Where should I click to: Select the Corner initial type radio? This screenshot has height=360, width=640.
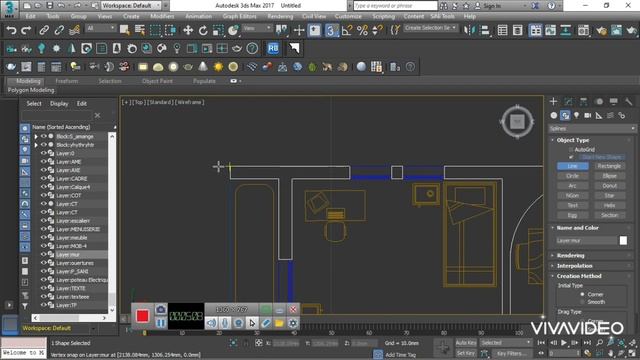coord(582,294)
